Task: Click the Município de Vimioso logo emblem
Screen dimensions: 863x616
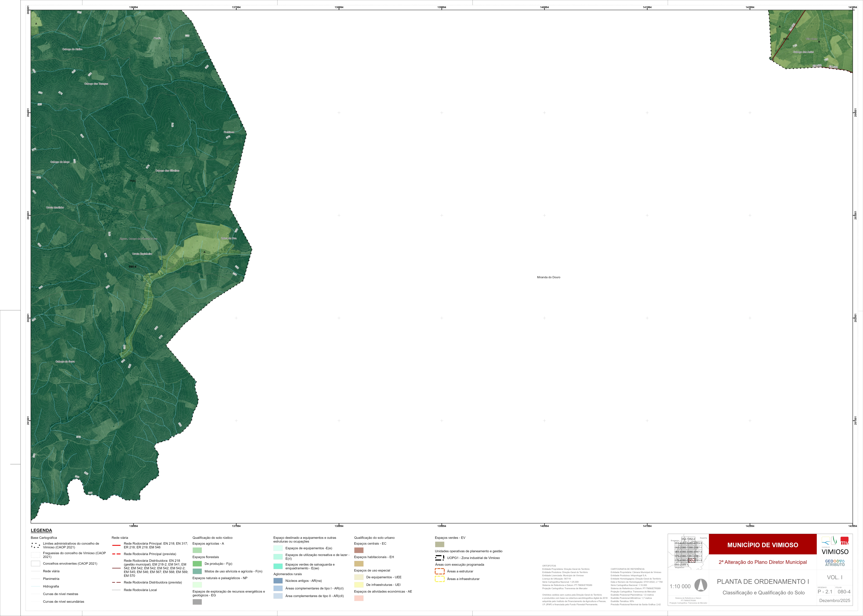Action: coord(829,541)
